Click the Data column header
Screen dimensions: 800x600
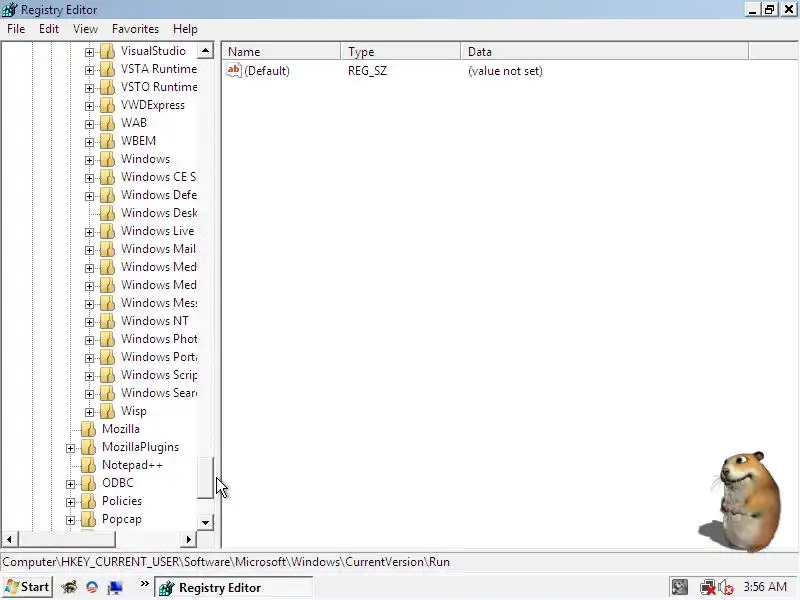coord(605,52)
